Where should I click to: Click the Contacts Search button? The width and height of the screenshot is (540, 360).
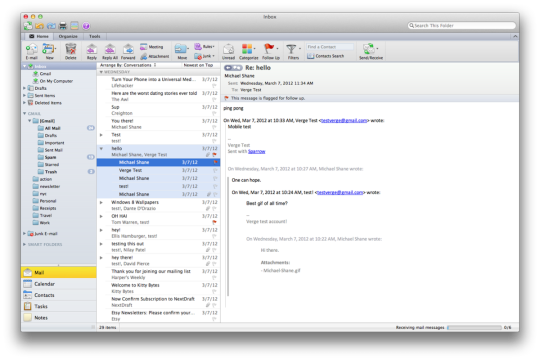pos(325,56)
